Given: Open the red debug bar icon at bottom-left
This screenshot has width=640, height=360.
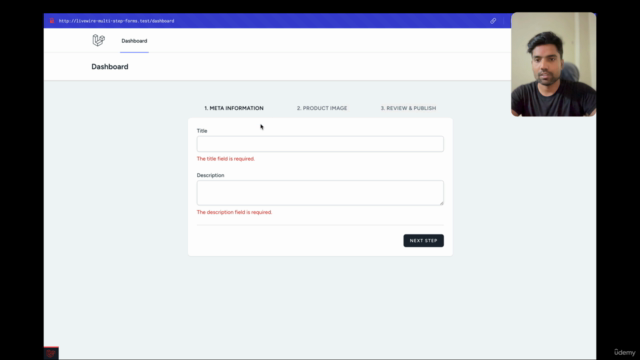Looking at the screenshot, I should tap(51, 353).
